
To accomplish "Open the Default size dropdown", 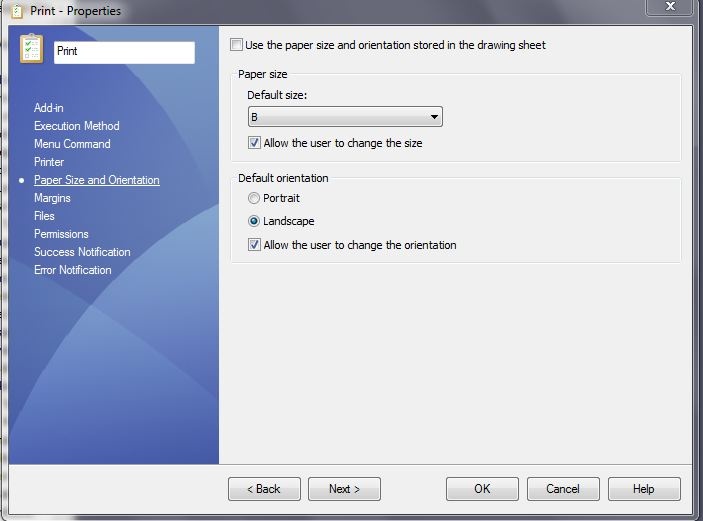I will pyautogui.click(x=345, y=117).
